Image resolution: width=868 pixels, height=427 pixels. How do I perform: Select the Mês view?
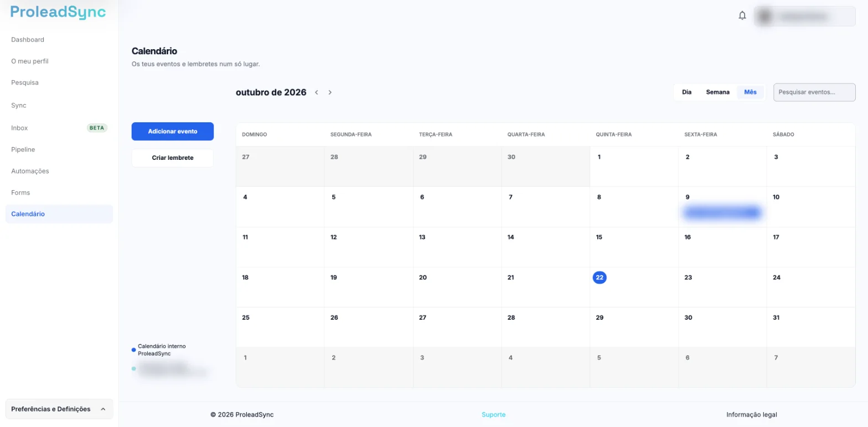(x=750, y=92)
